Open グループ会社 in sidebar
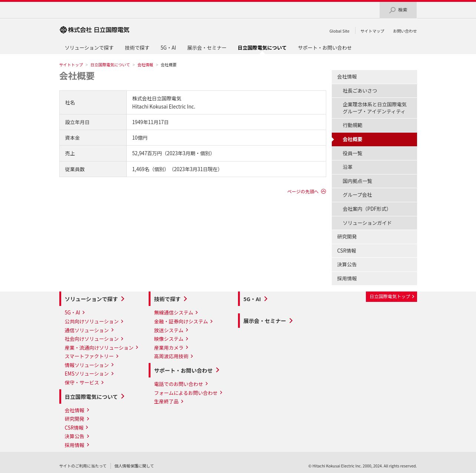 374,195
